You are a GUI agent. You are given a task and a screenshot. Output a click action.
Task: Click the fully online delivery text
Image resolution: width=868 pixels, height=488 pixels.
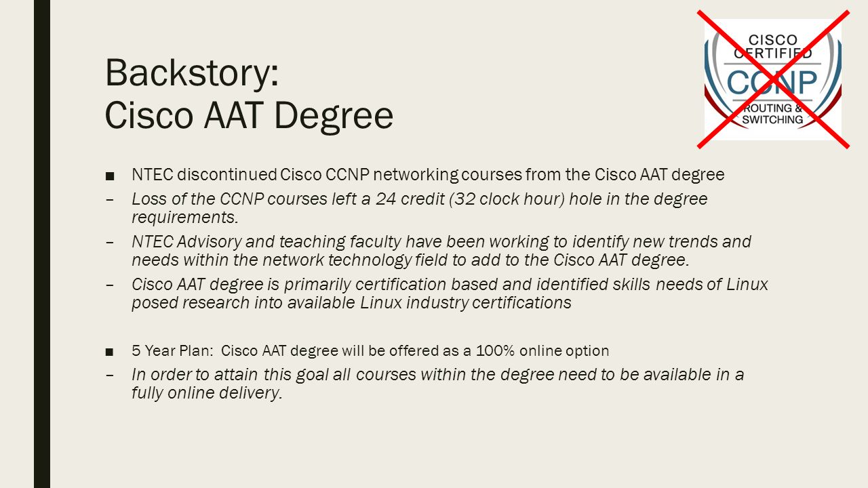[207, 394]
